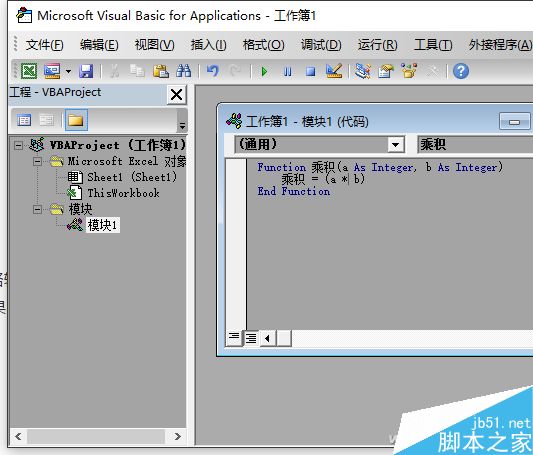
Task: Click the Reset stop square icon
Action: [310, 72]
